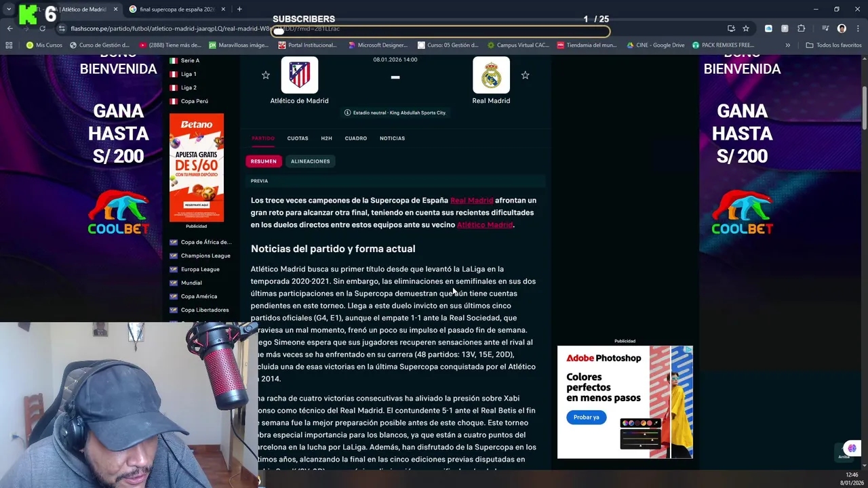Viewport: 868px width, 488px height.
Task: Expand the hidden bookmarks chevron
Action: [787, 45]
